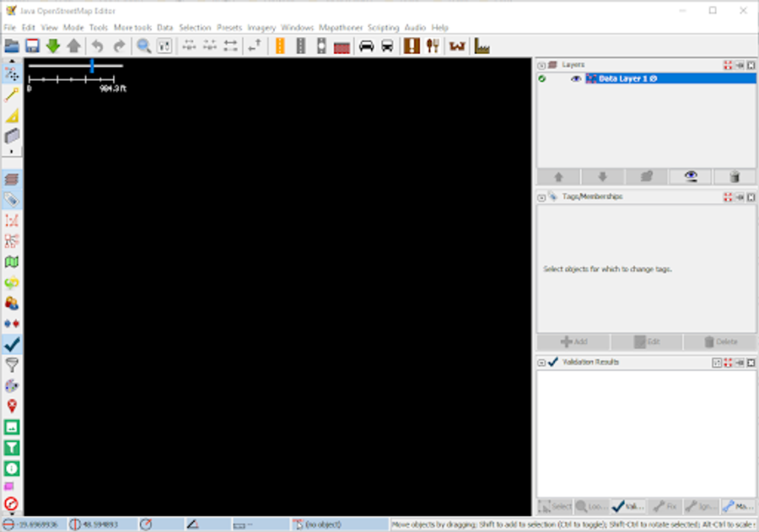The image size is (759, 532).
Task: Click the green active-layer check for Data Layer 1
Action: (x=542, y=78)
